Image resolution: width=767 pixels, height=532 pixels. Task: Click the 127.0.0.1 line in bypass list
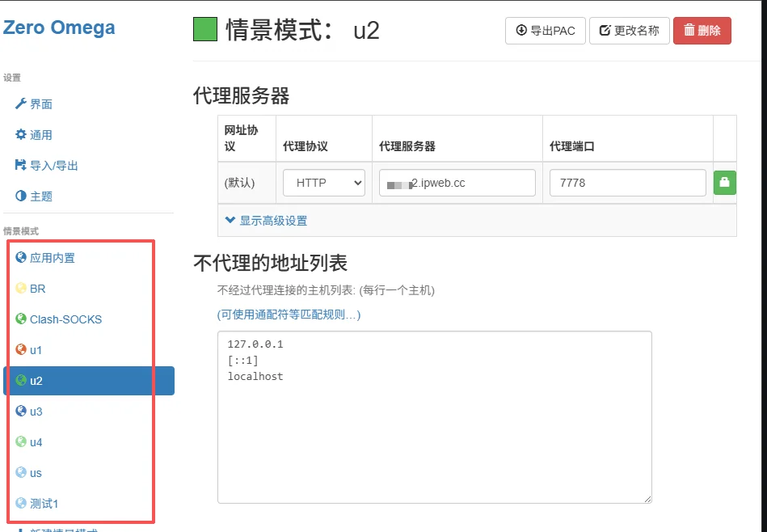[x=255, y=344]
